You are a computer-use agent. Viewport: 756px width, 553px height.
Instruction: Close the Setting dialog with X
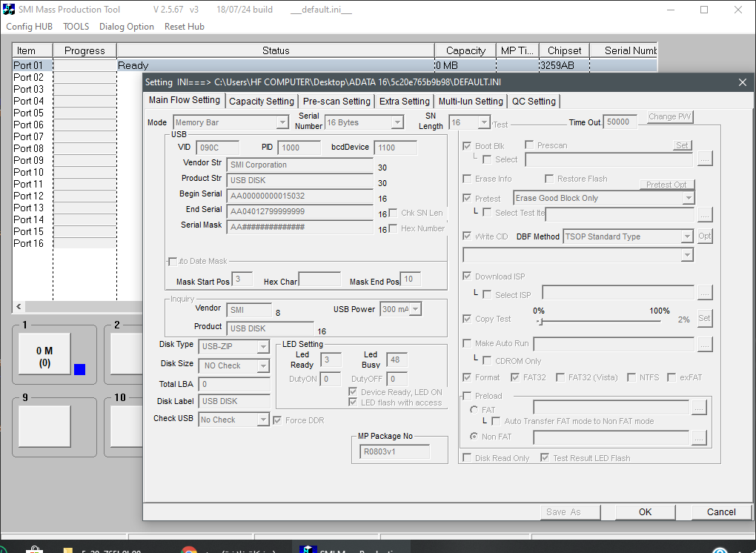(x=743, y=82)
